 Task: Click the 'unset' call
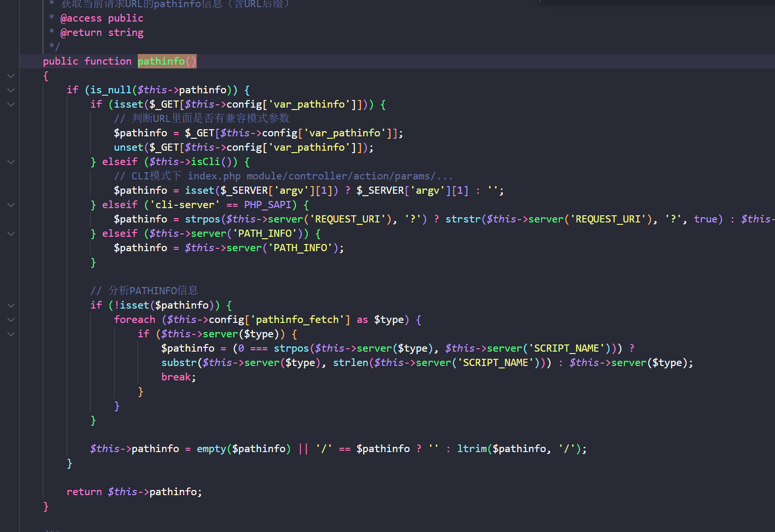pyautogui.click(x=129, y=147)
